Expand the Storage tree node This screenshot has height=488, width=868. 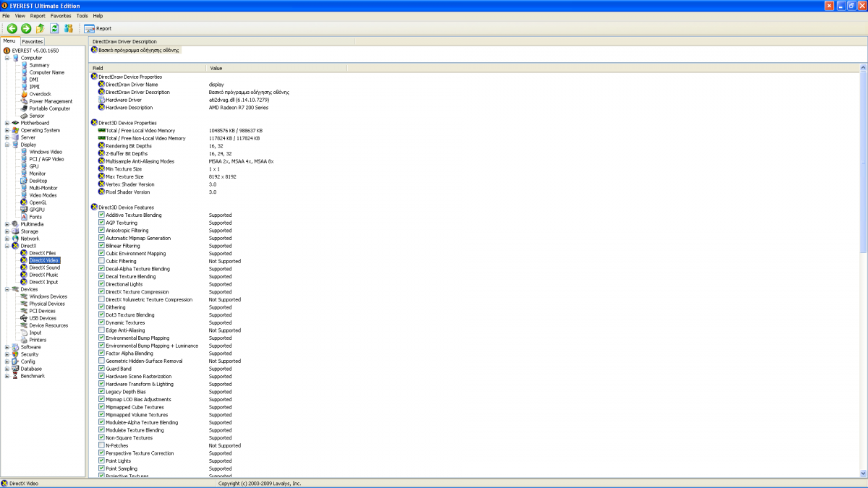tap(7, 231)
